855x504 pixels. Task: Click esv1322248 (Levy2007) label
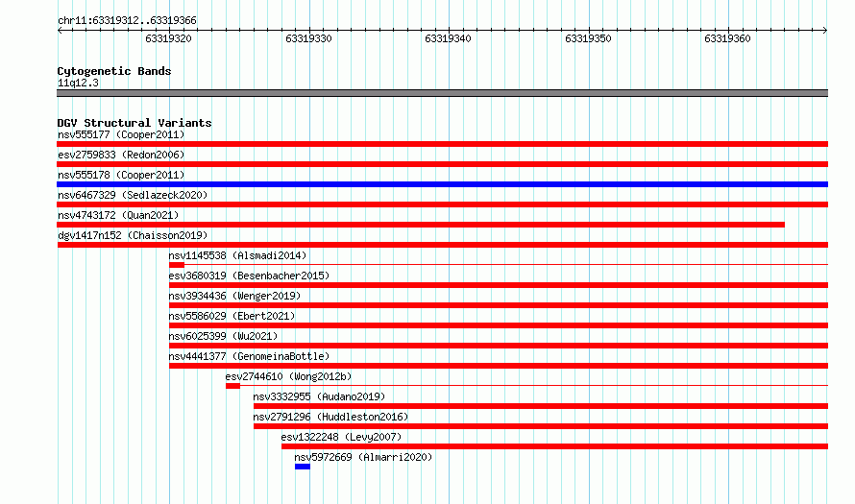[341, 437]
